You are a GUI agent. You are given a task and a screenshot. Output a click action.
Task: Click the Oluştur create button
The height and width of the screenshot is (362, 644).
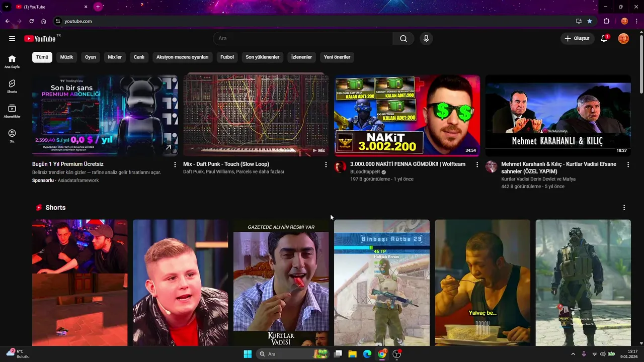(577, 39)
